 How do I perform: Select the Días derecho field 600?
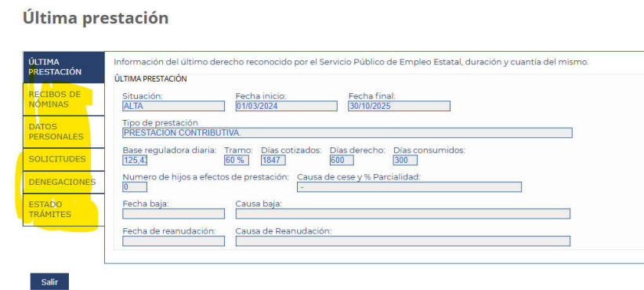coord(342,160)
